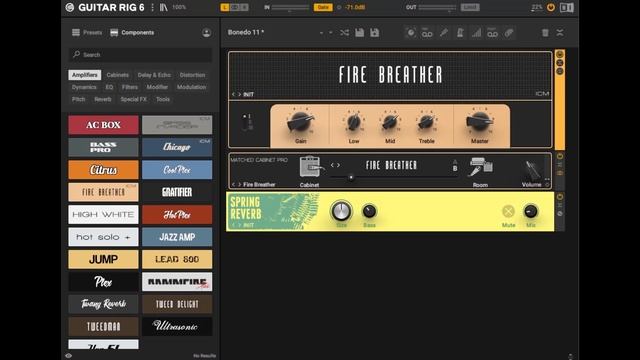
Task: Select Amplifiers category filter
Action: (x=84, y=75)
